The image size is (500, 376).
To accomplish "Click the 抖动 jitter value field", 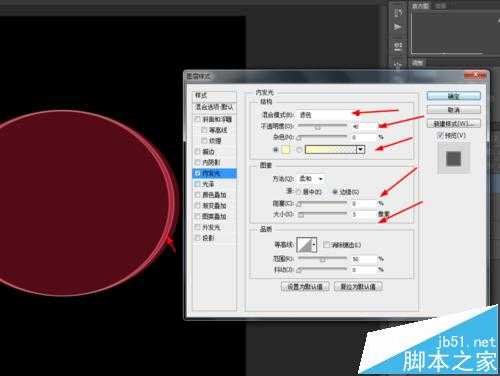I will point(364,269).
